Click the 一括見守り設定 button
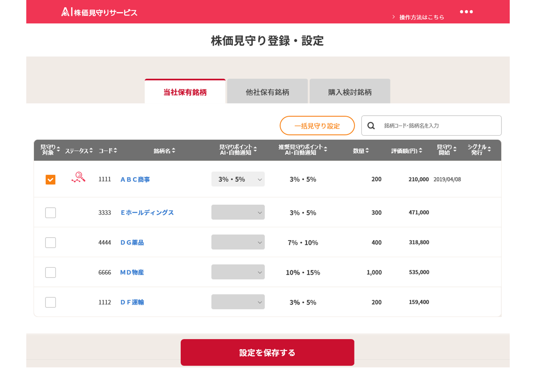This screenshot has height=392, width=536. (x=317, y=126)
